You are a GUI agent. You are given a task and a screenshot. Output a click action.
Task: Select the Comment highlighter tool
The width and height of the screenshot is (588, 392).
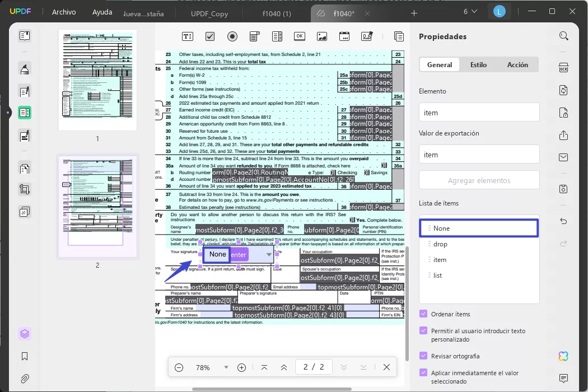tap(25, 69)
